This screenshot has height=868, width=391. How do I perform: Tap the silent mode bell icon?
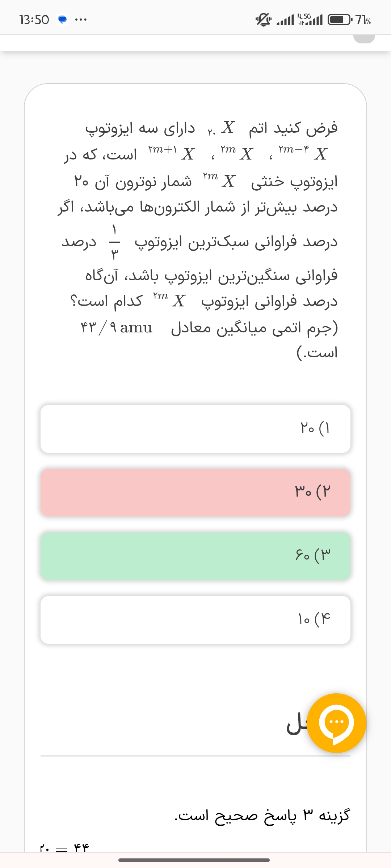tap(263, 20)
